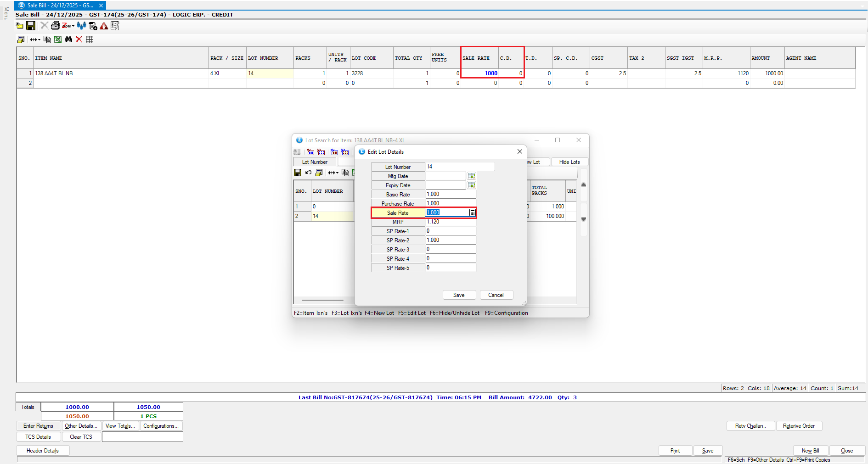Click the green Excel export icon
Image resolution: width=868 pixels, height=464 pixels.
[x=58, y=39]
